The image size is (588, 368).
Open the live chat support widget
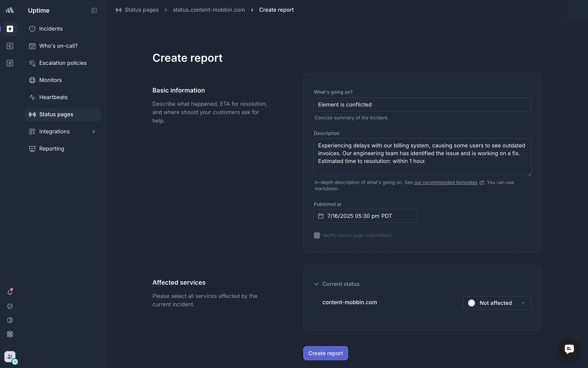569,349
